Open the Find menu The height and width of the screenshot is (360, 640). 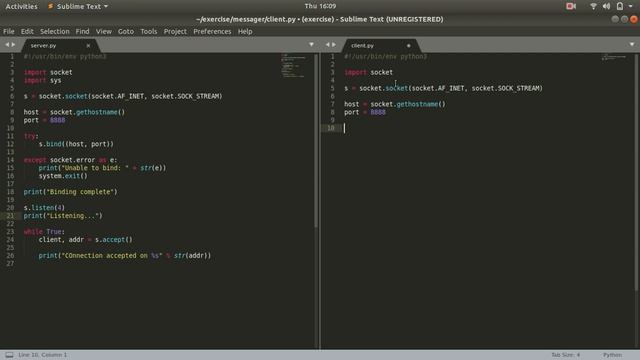(82, 31)
